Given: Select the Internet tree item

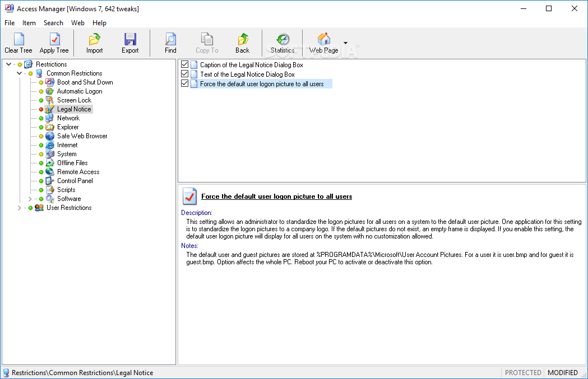Looking at the screenshot, I should click(67, 145).
